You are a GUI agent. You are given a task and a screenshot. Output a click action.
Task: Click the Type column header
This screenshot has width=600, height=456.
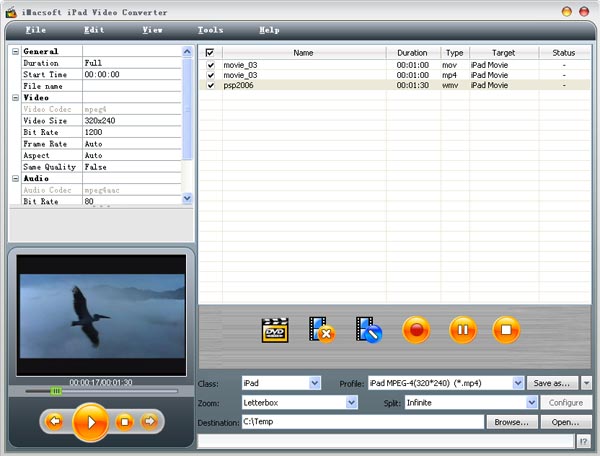[455, 53]
